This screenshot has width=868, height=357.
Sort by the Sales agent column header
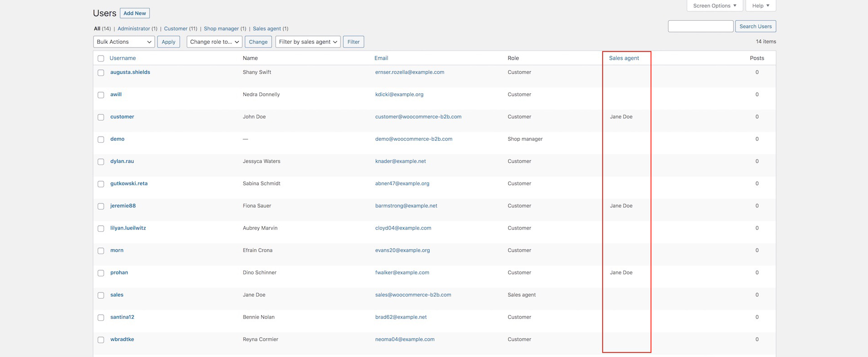click(x=624, y=58)
